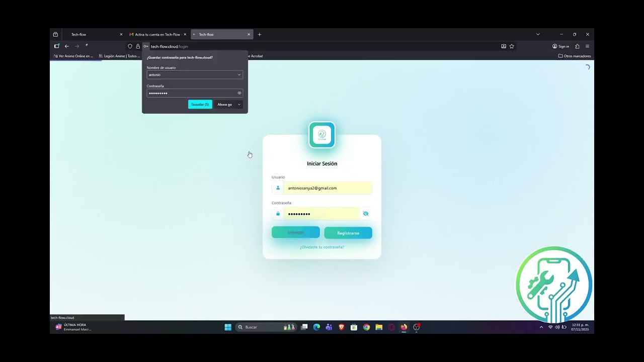Click the Usuario email input field
Viewport: 644px width, 362px height.
328,188
